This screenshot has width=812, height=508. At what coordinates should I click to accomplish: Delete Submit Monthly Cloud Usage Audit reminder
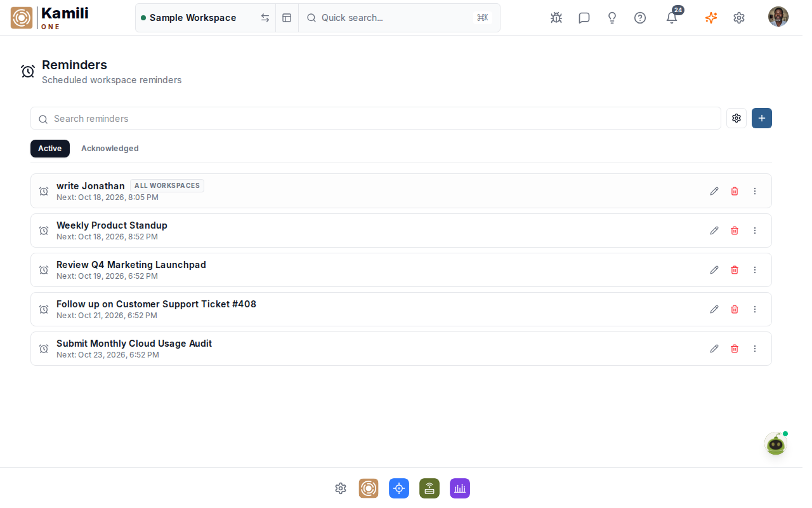(735, 349)
